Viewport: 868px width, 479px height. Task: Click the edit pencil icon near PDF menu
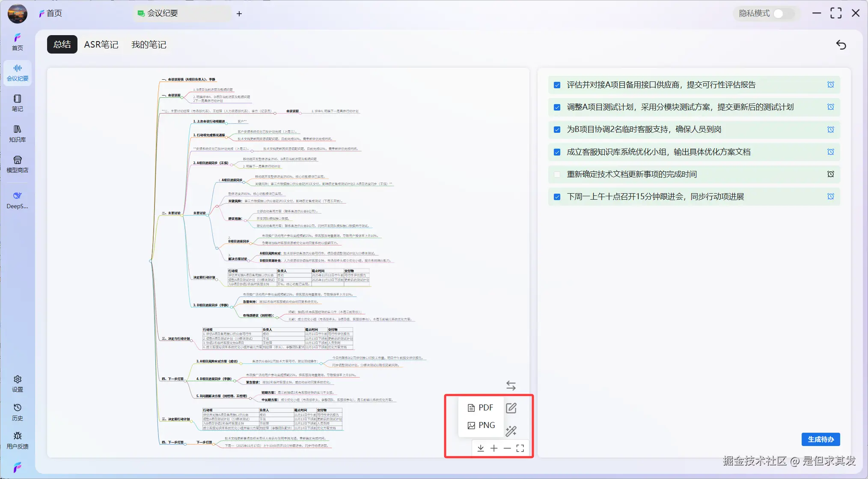click(511, 408)
